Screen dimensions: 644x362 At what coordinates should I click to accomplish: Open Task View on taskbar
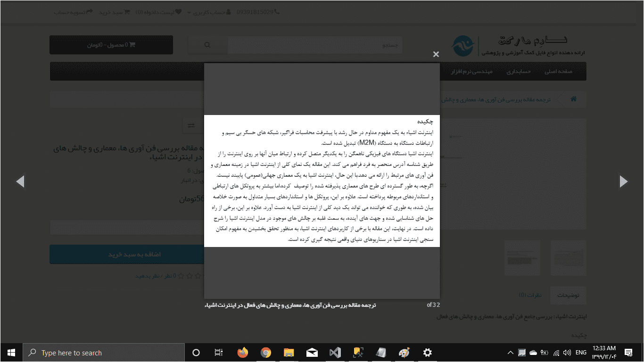click(x=219, y=353)
